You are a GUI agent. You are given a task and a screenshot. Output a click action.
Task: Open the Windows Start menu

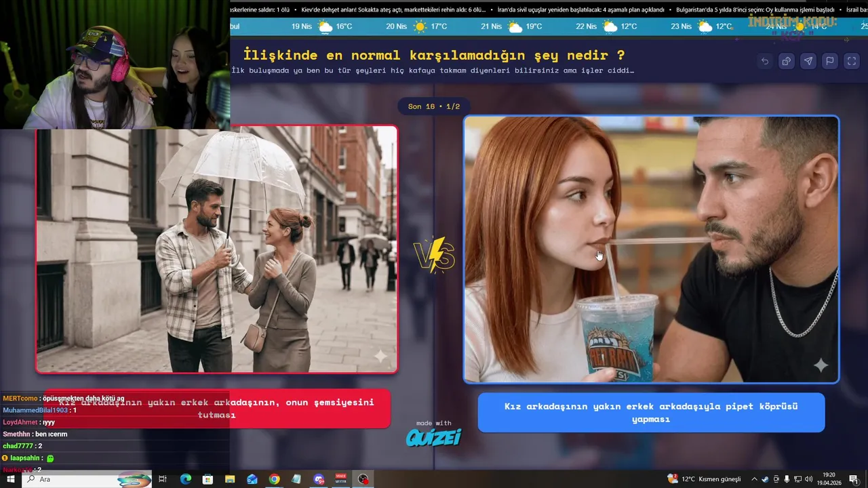point(10,479)
